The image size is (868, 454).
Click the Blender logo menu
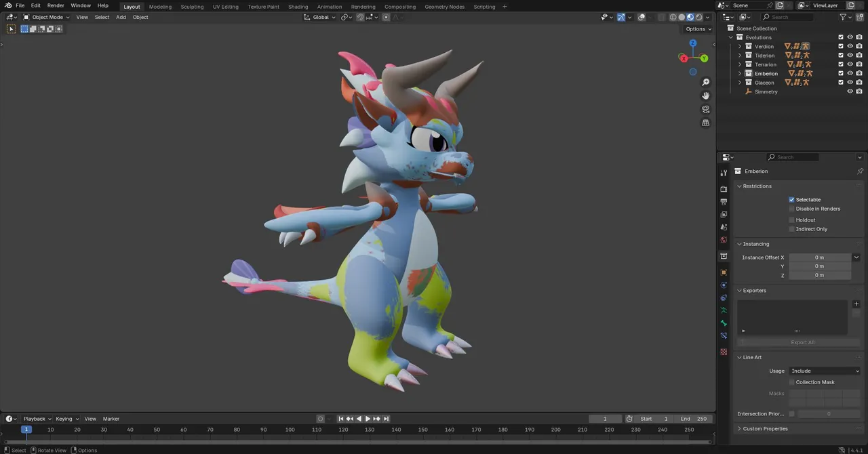(7, 5)
